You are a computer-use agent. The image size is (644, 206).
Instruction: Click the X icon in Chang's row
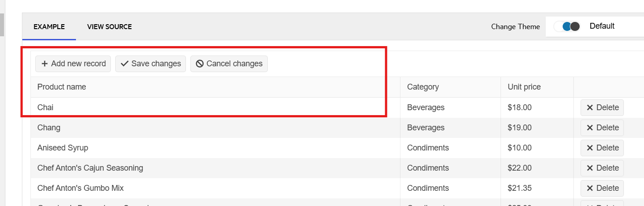pos(589,128)
